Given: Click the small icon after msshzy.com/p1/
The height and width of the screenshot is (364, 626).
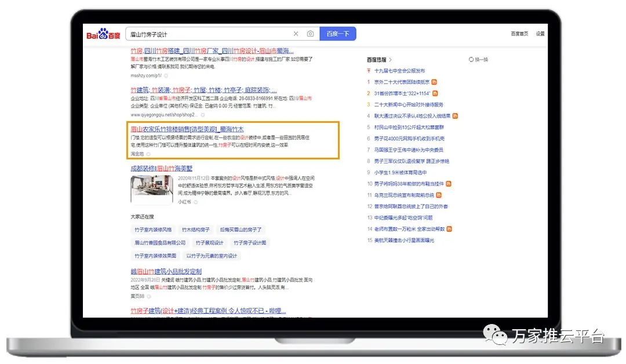Looking at the screenshot, I should click(x=166, y=75).
